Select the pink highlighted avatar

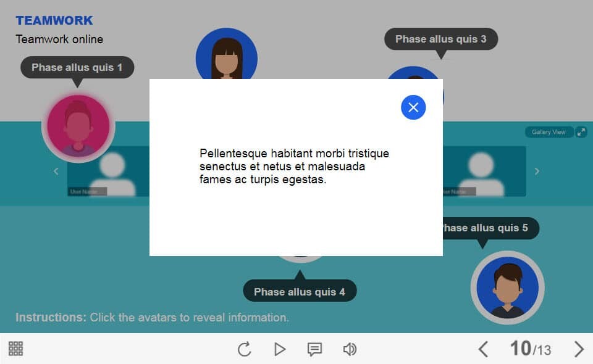78,126
